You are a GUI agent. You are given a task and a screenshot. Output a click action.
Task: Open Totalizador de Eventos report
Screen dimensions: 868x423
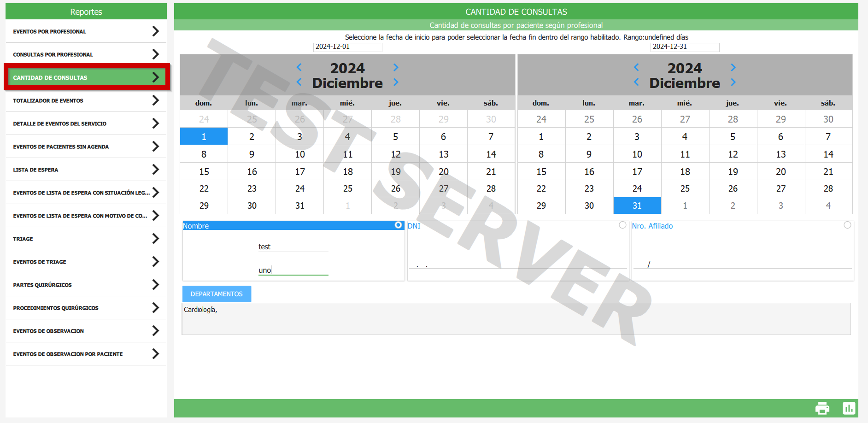click(86, 100)
